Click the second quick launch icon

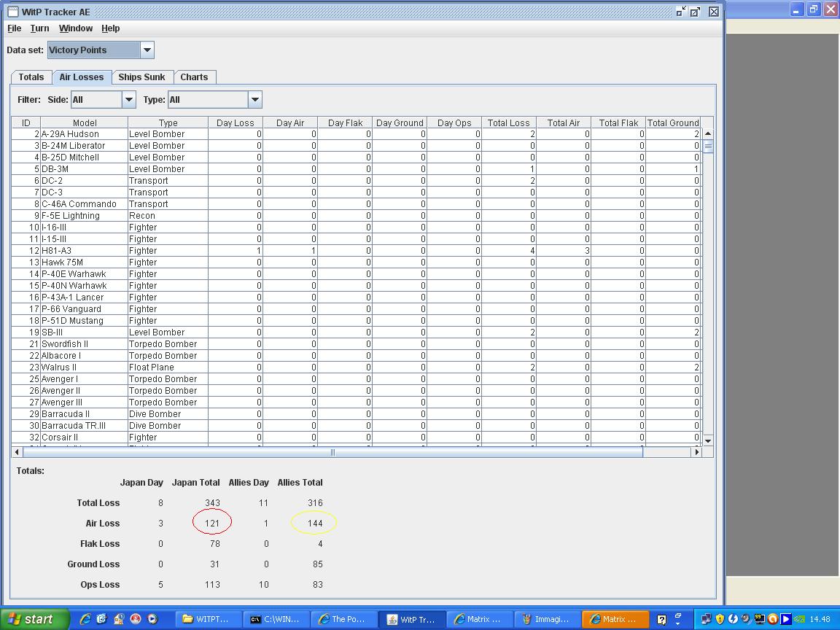[102, 619]
